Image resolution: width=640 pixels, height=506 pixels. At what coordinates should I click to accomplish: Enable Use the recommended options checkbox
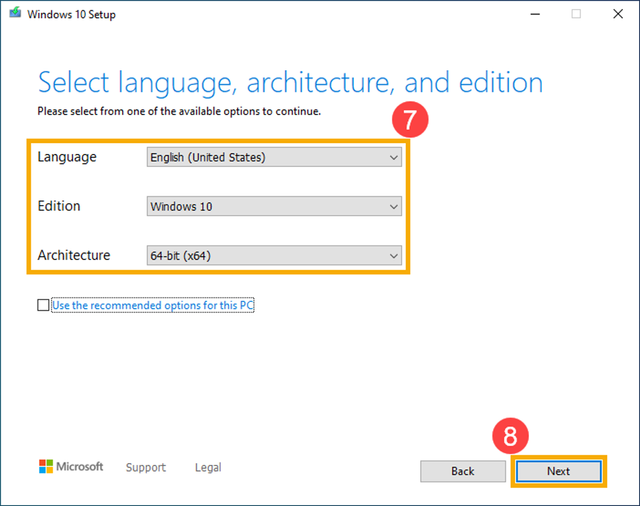[x=43, y=305]
